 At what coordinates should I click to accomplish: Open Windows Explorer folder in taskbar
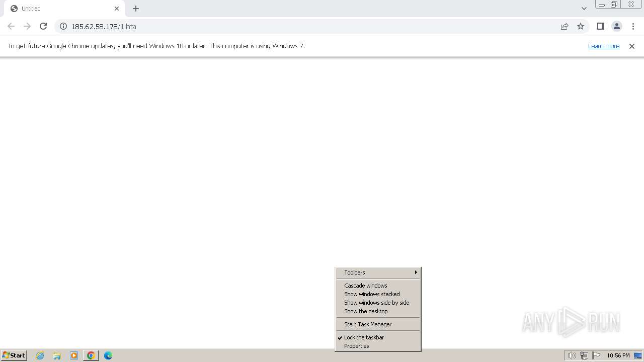(57, 355)
